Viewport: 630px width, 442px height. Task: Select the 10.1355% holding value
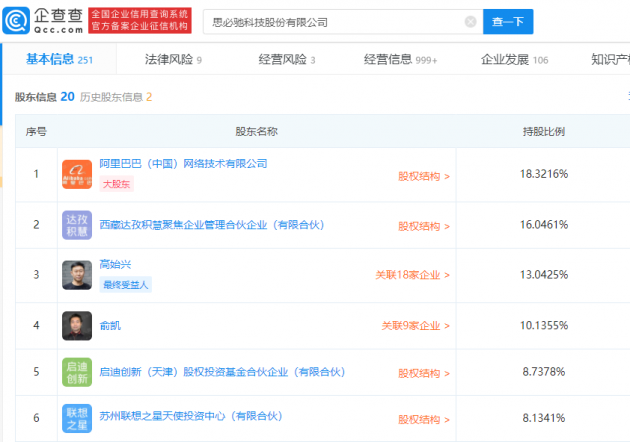point(544,325)
